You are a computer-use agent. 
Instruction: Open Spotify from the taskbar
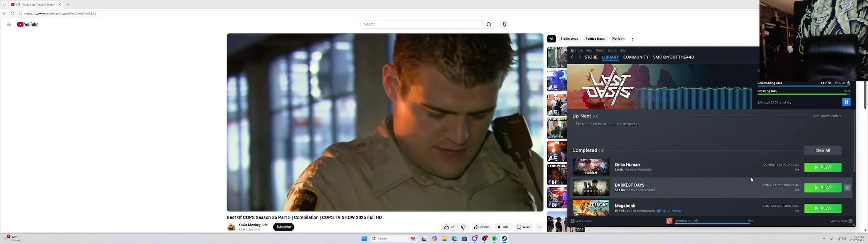click(494, 239)
